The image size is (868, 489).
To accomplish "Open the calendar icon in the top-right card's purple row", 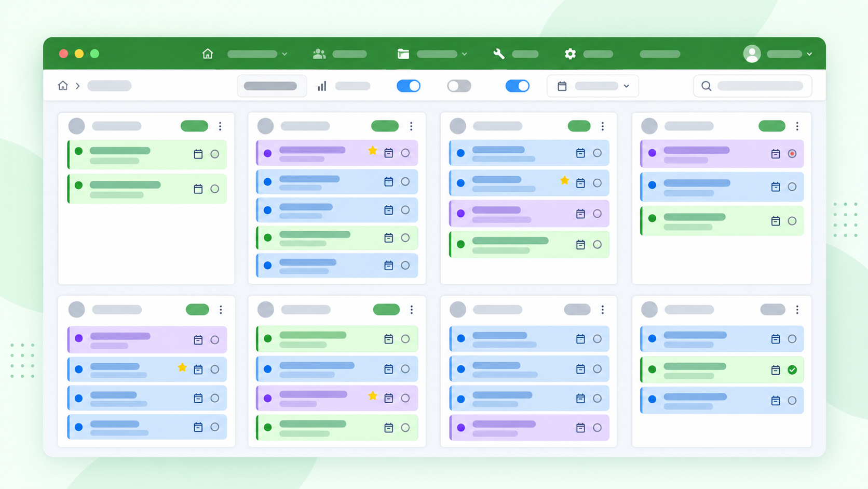I will (776, 154).
